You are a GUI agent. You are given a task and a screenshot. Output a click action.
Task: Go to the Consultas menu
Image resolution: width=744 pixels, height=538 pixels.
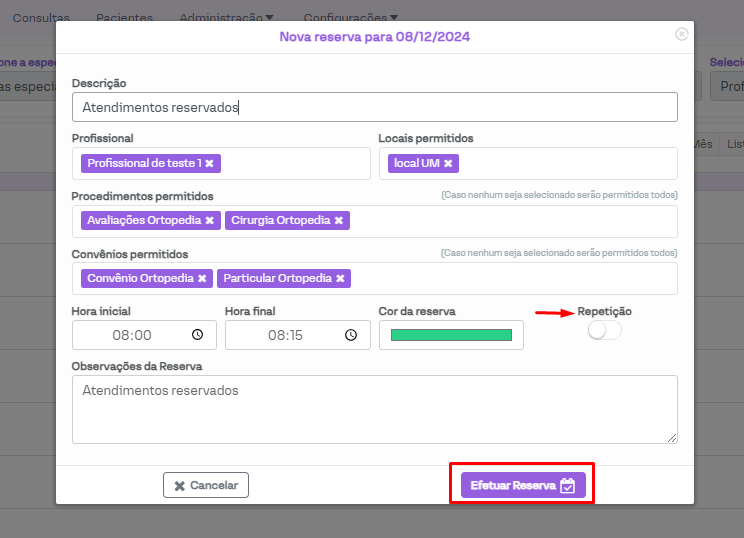pyautogui.click(x=41, y=18)
